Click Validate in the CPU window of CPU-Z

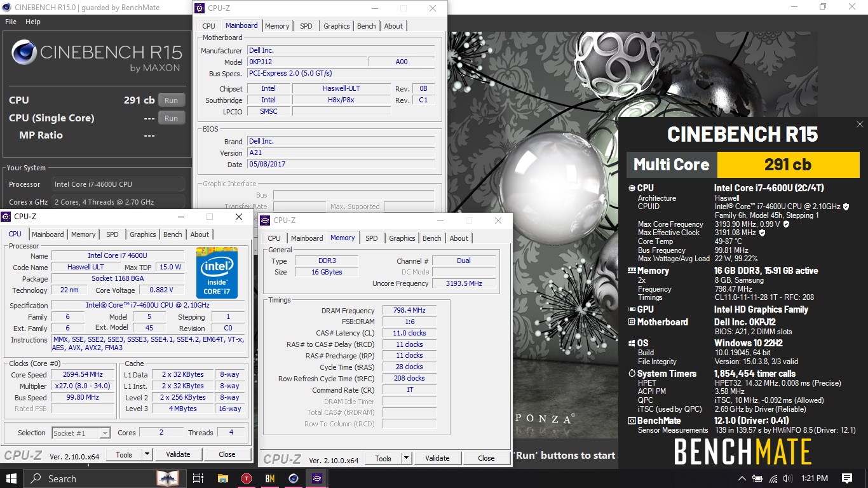pyautogui.click(x=178, y=454)
